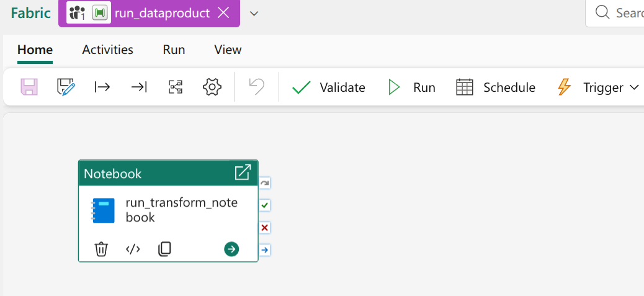Click the Save as pencil icon
This screenshot has width=644, height=296.
pyautogui.click(x=66, y=87)
